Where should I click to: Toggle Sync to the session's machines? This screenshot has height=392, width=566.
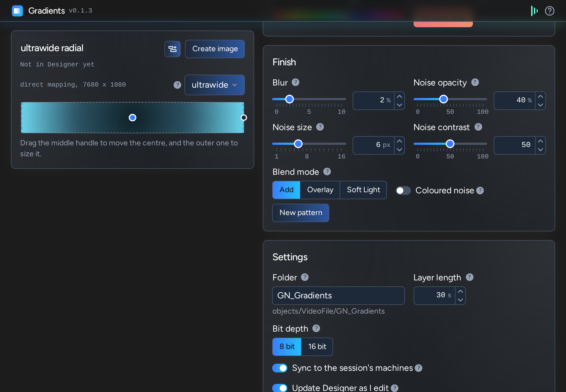coord(280,368)
